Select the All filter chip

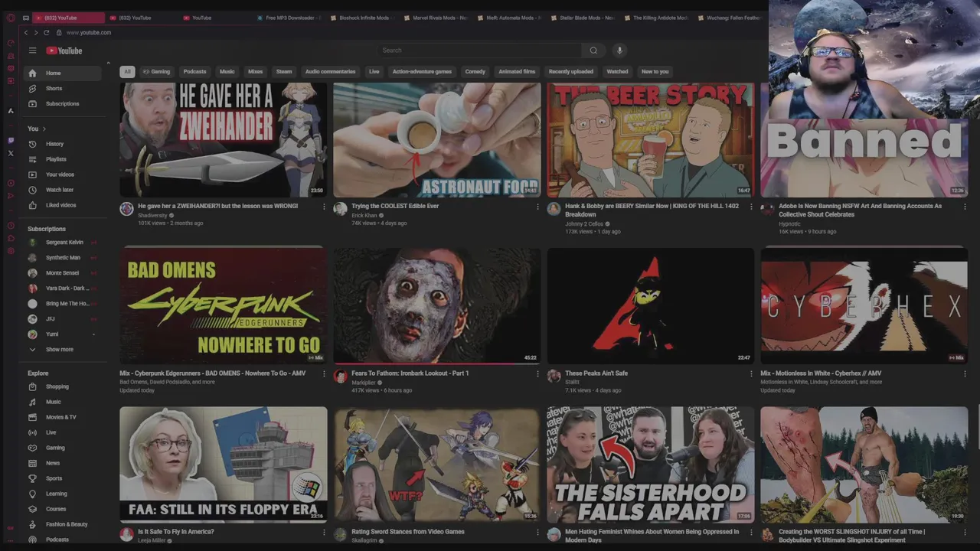pyautogui.click(x=127, y=72)
